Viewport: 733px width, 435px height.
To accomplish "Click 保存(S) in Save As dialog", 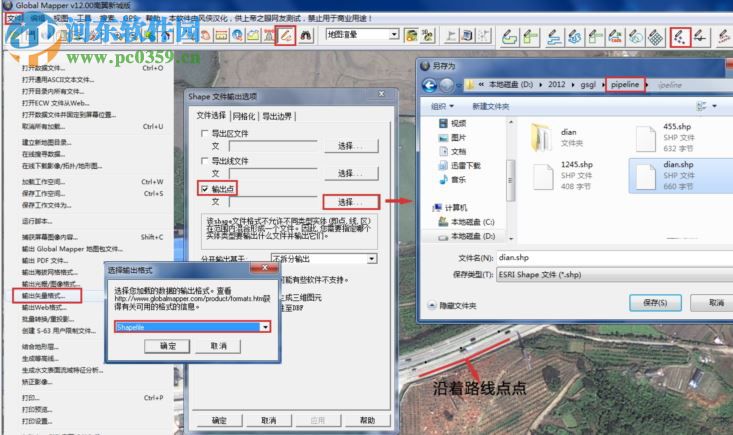I will (x=655, y=303).
